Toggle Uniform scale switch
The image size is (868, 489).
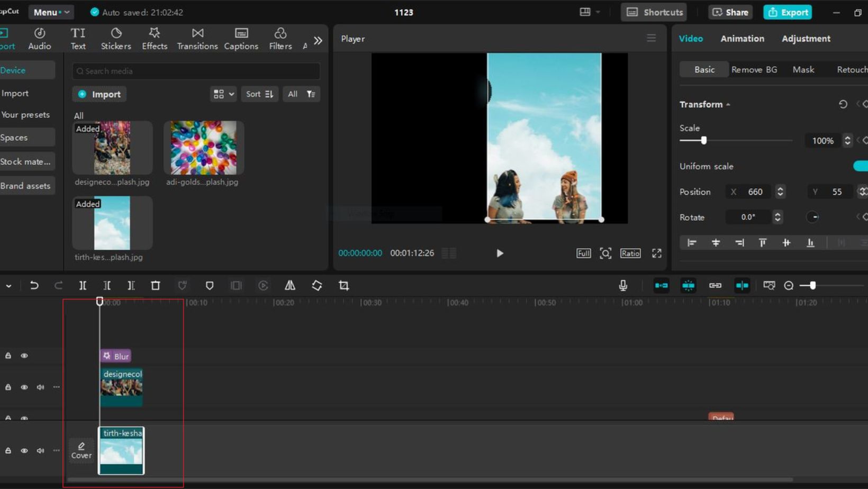tap(861, 166)
